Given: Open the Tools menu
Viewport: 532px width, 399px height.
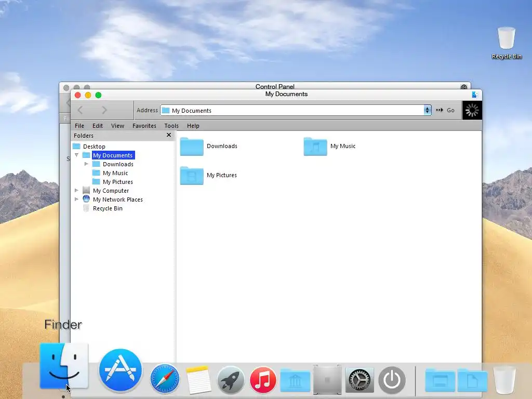Looking at the screenshot, I should point(171,126).
